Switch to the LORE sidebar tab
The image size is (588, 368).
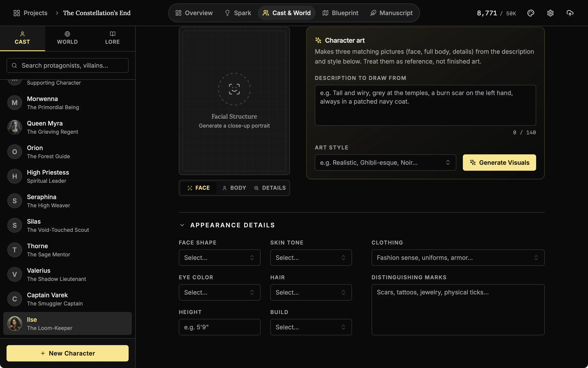112,38
